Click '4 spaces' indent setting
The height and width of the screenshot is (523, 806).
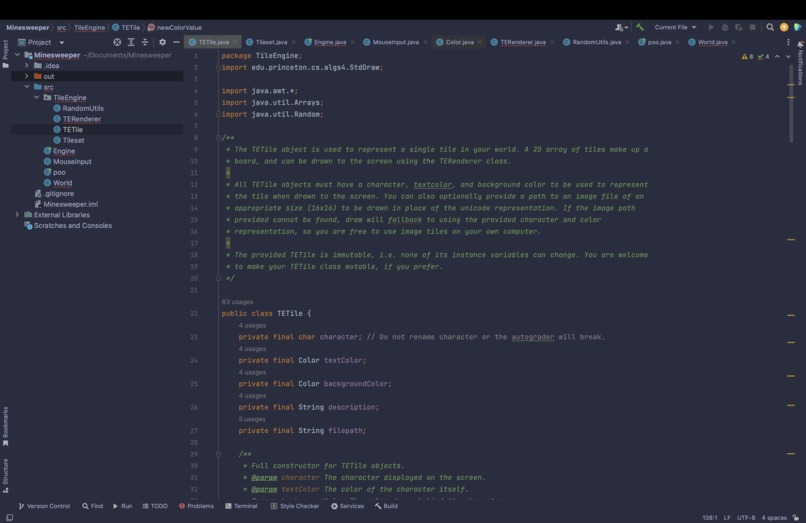(774, 517)
